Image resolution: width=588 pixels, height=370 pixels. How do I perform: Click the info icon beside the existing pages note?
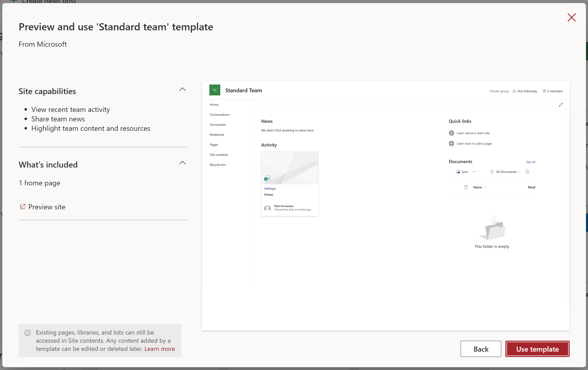tap(28, 333)
